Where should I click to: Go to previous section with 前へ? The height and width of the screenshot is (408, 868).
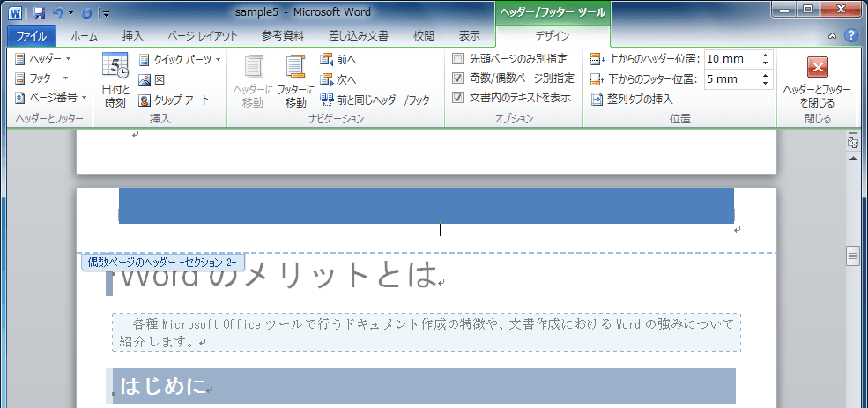coord(338,59)
